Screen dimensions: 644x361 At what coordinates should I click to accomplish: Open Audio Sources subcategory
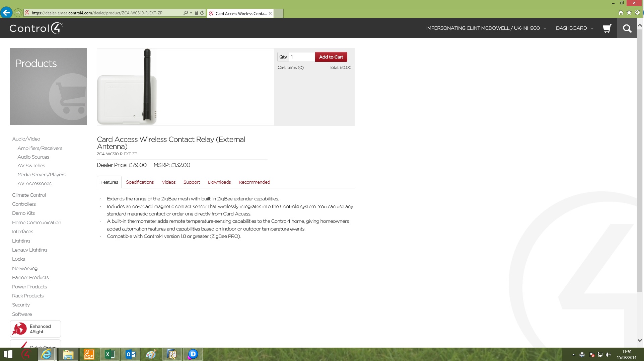point(33,157)
